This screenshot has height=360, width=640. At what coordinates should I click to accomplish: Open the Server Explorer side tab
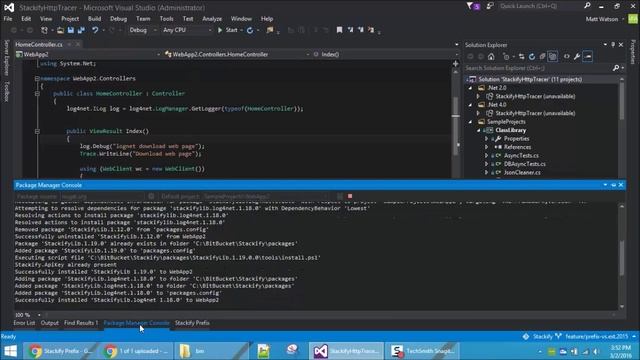click(6, 58)
